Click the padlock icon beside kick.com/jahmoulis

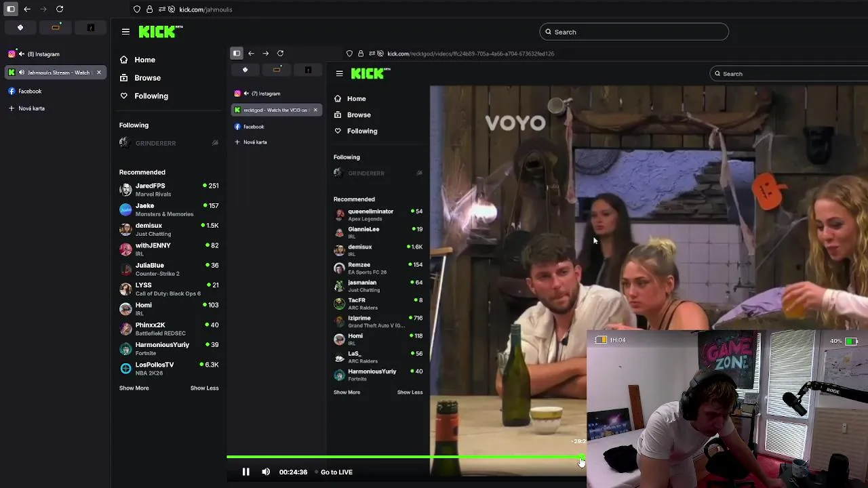(149, 9)
